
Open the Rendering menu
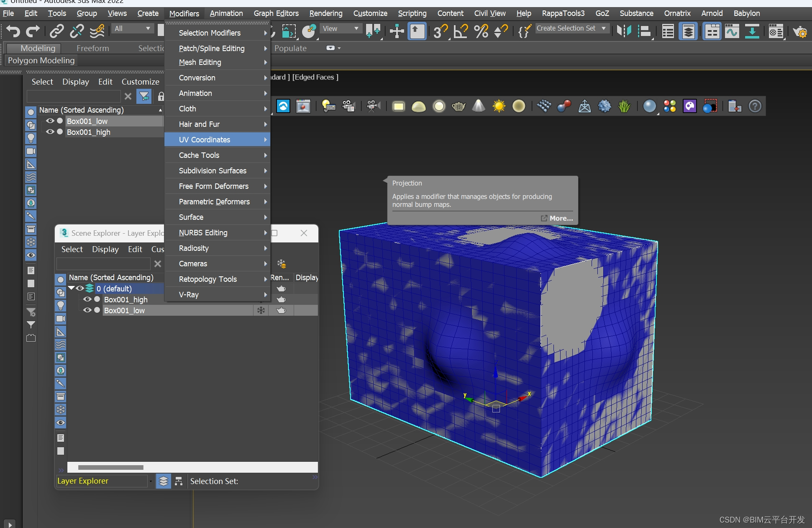pos(326,13)
